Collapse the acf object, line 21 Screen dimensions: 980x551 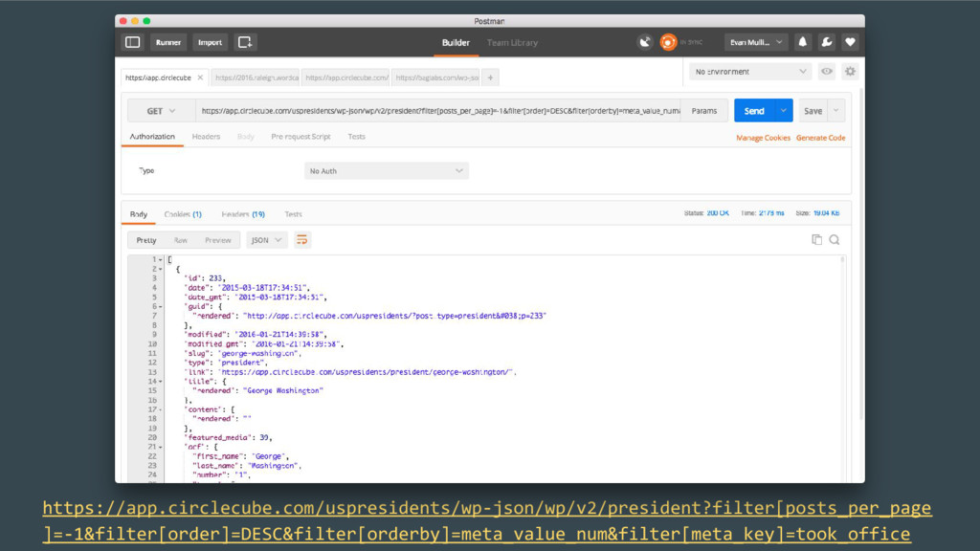coord(161,448)
